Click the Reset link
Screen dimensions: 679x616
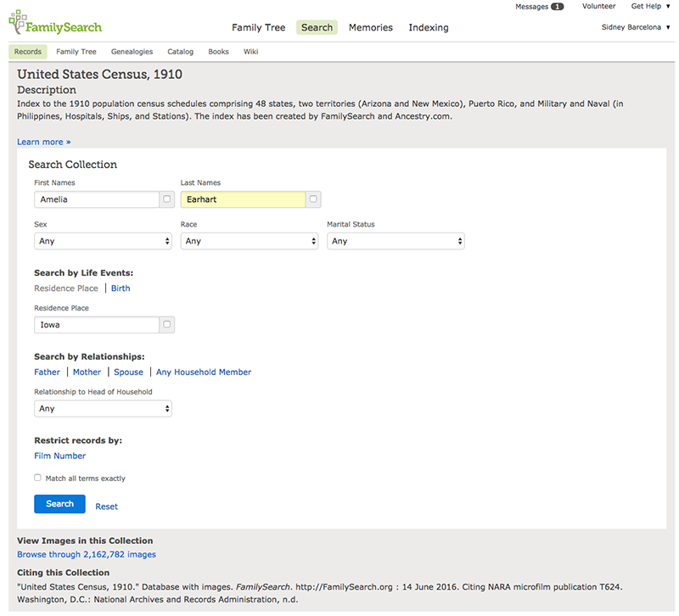click(106, 507)
